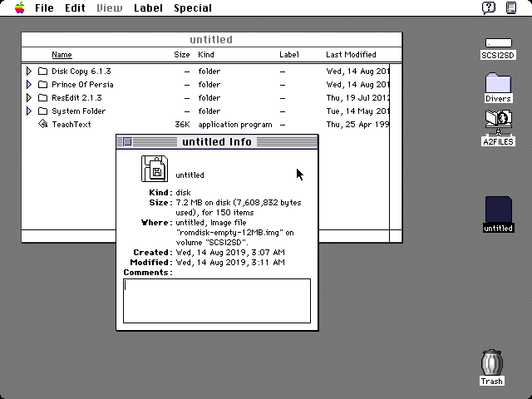The height and width of the screenshot is (399, 532).
Task: Click the ResEdit 2.1.3 name
Action: pyautogui.click(x=76, y=98)
